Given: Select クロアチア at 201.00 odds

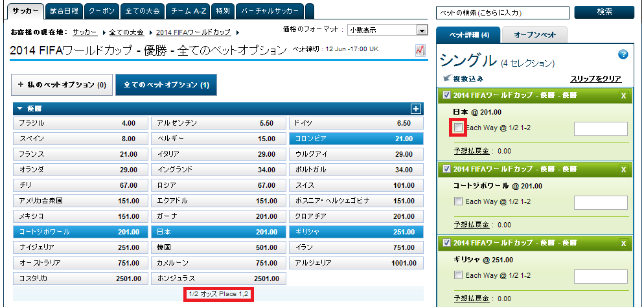Looking at the screenshot, I should (x=356, y=216).
